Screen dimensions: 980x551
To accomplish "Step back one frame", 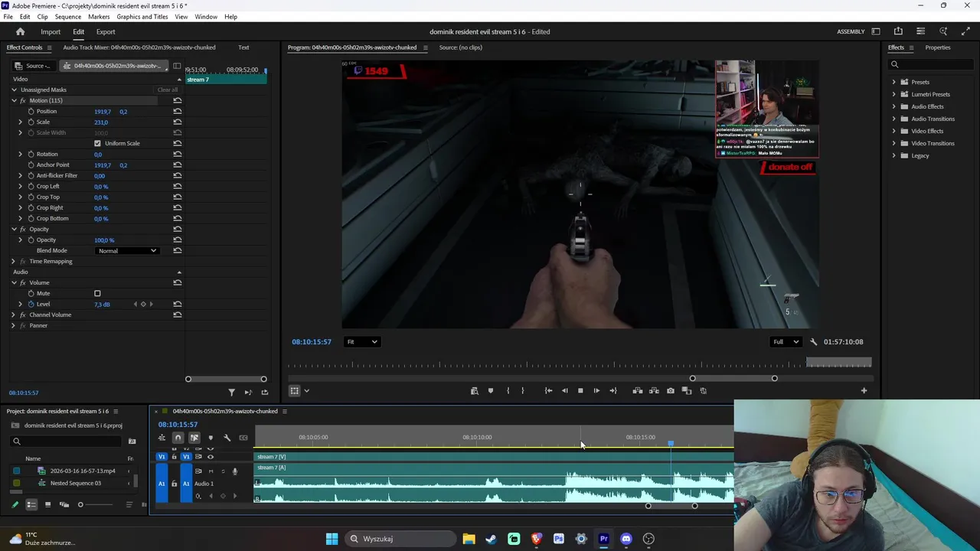I will click(x=565, y=391).
